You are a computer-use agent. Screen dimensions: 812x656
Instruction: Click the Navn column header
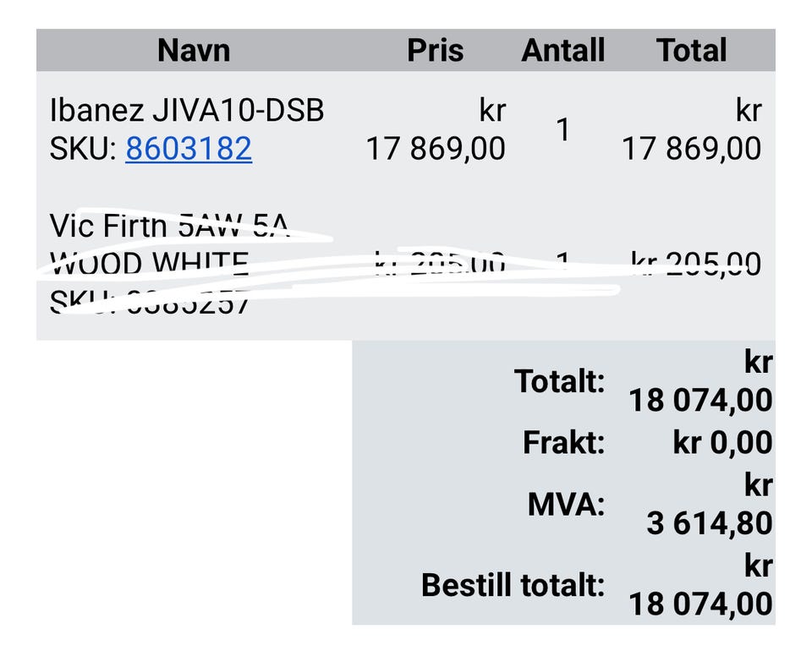point(194,50)
